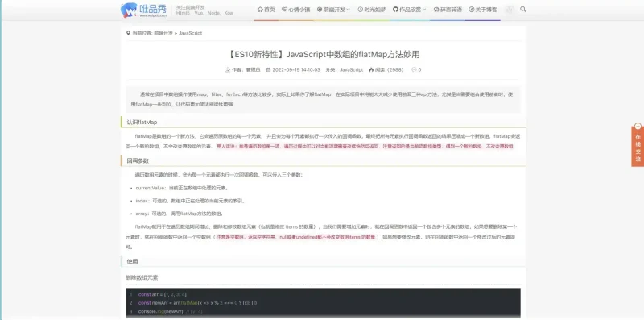Viewport: 644px width, 320px height.
Task: Click the plus icon atop 在线交流 tab
Action: (x=638, y=127)
